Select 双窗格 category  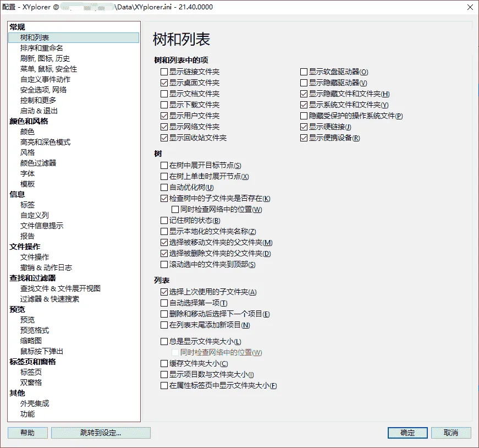click(31, 383)
